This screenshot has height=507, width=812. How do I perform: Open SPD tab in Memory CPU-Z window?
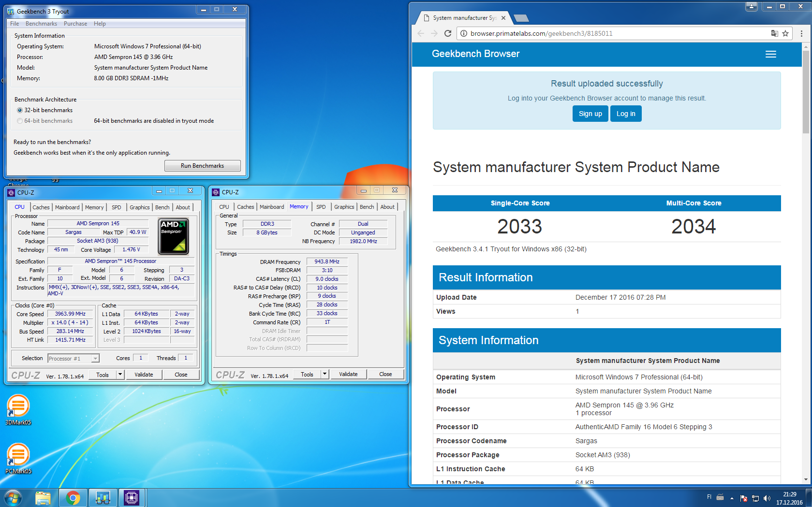(321, 207)
